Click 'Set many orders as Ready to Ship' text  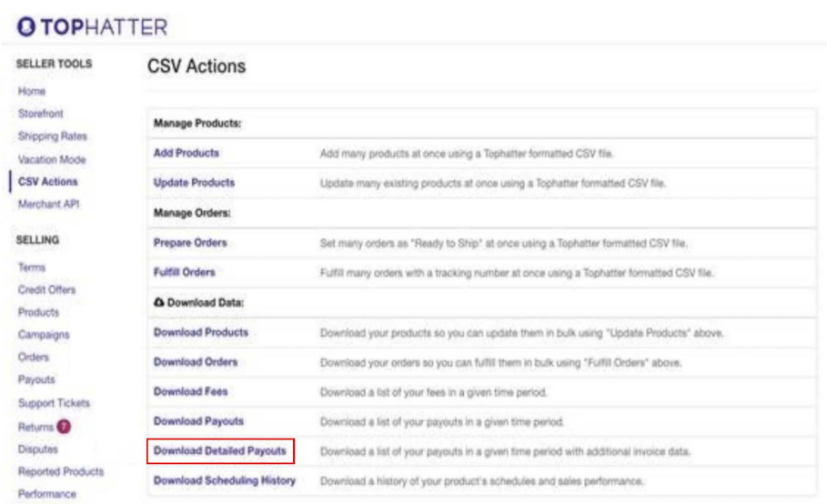[503, 243]
